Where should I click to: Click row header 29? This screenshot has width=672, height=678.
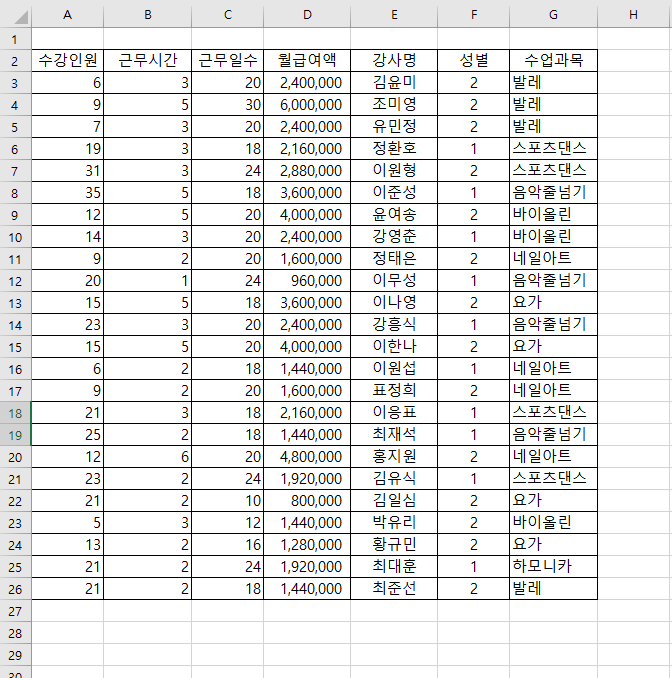click(x=16, y=654)
